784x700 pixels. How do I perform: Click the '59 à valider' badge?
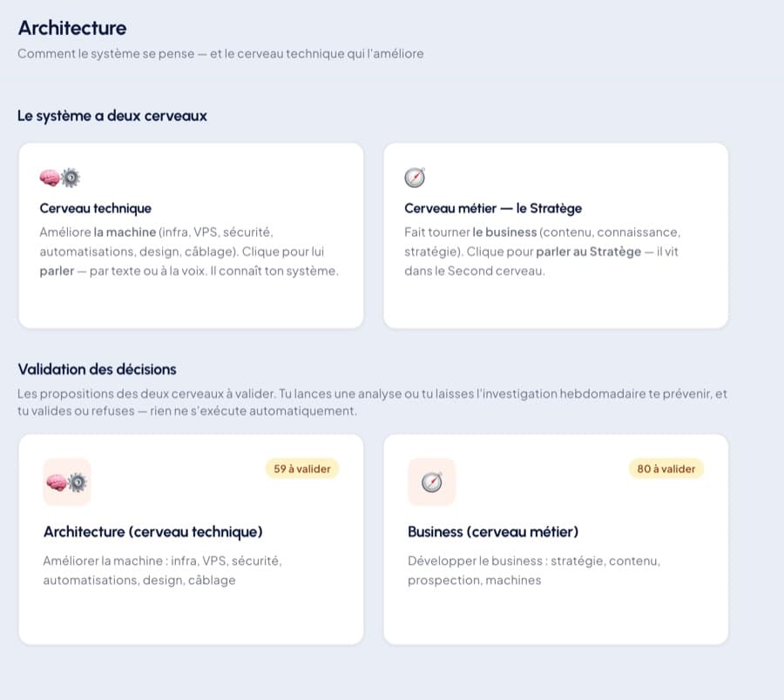(x=302, y=468)
